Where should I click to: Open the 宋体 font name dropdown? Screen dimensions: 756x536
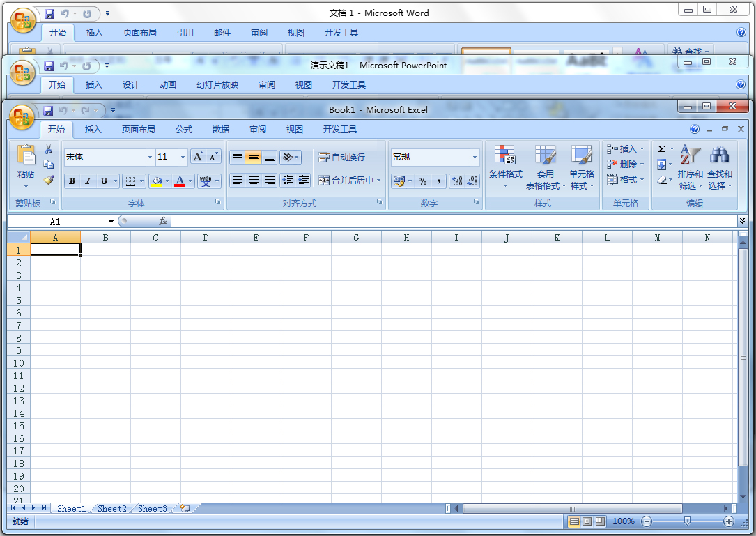pyautogui.click(x=150, y=157)
